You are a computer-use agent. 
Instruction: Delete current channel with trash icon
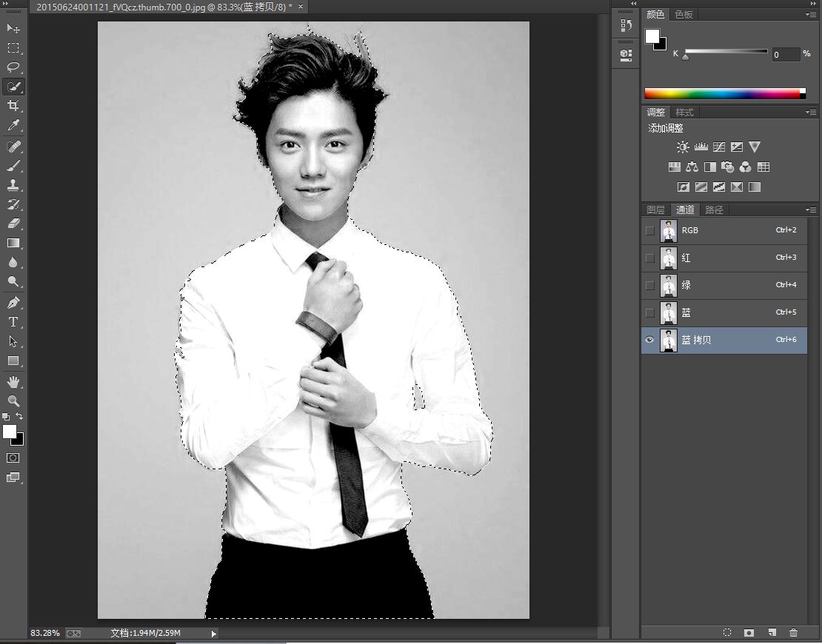tap(793, 633)
